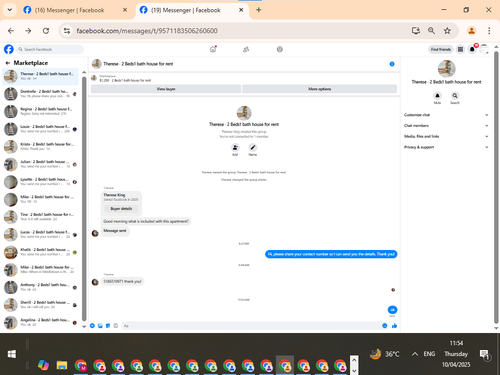Open the Krista conversation

[x=41, y=147]
